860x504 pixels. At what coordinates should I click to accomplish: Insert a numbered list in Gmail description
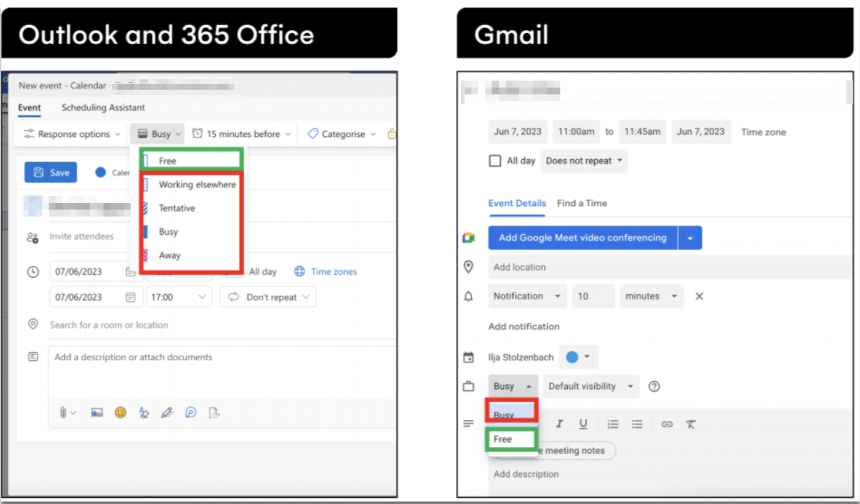(613, 424)
